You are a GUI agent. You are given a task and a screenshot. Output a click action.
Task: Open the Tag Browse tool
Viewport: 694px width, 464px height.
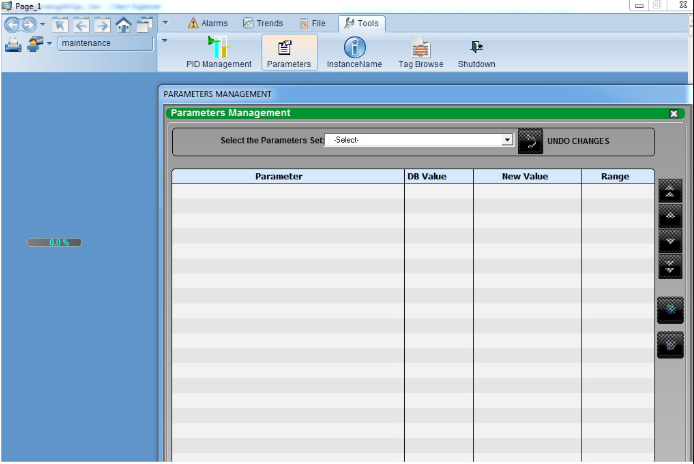420,52
